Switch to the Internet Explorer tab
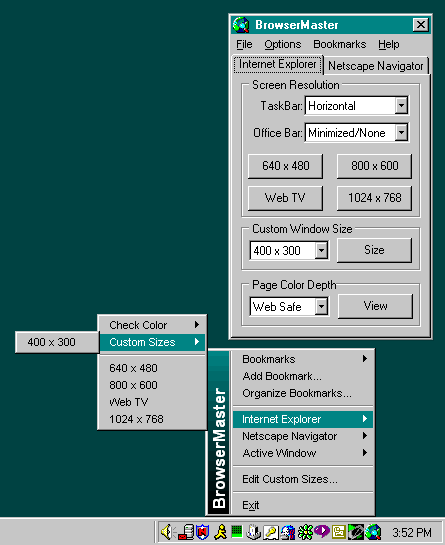 click(x=278, y=64)
